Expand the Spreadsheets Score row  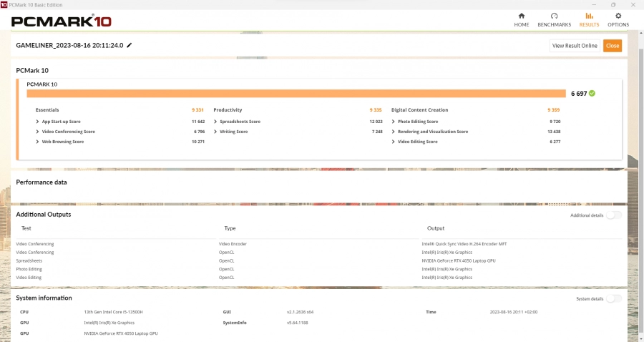click(x=215, y=122)
